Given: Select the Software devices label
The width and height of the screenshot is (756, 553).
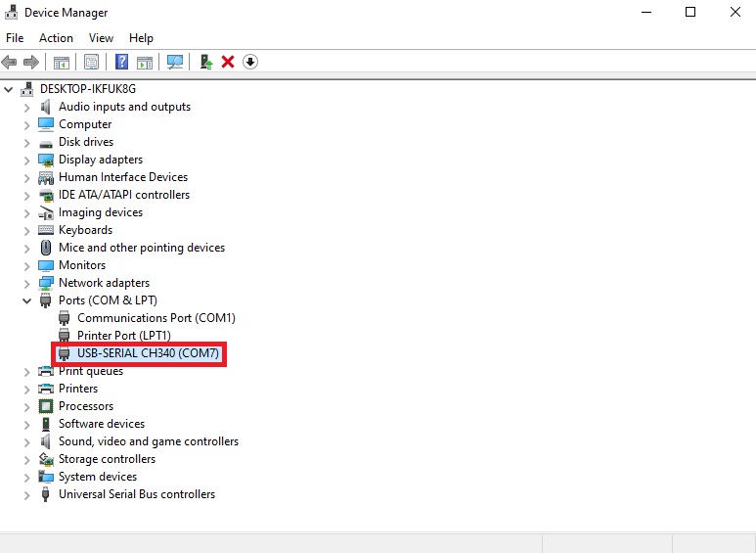Looking at the screenshot, I should click(x=102, y=424).
